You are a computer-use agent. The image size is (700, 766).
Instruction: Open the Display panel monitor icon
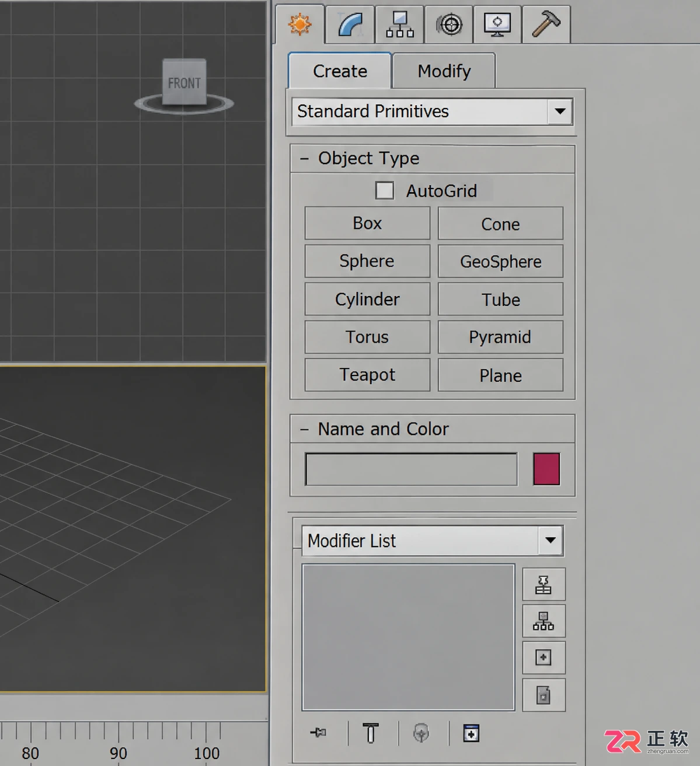click(x=497, y=25)
